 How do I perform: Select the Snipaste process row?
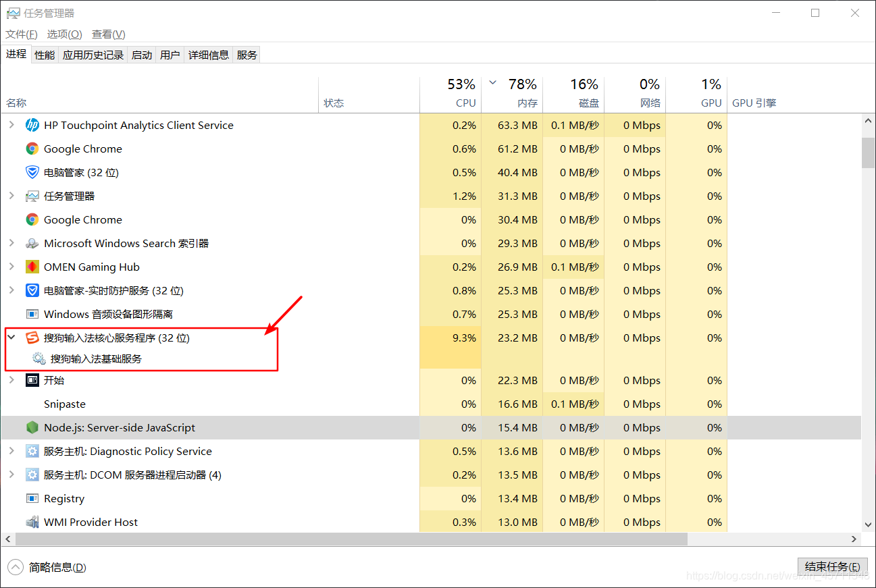[x=431, y=404]
